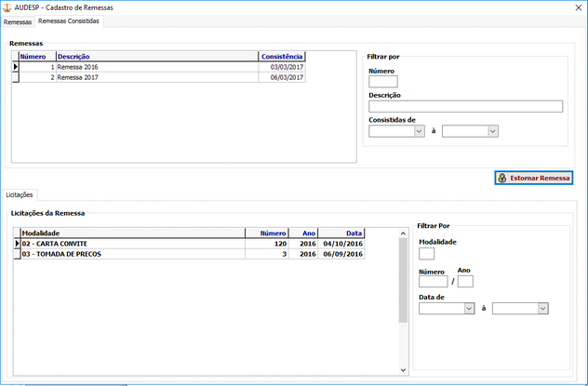588x386 pixels.
Task: Switch to the Remessas tab
Action: coord(18,21)
